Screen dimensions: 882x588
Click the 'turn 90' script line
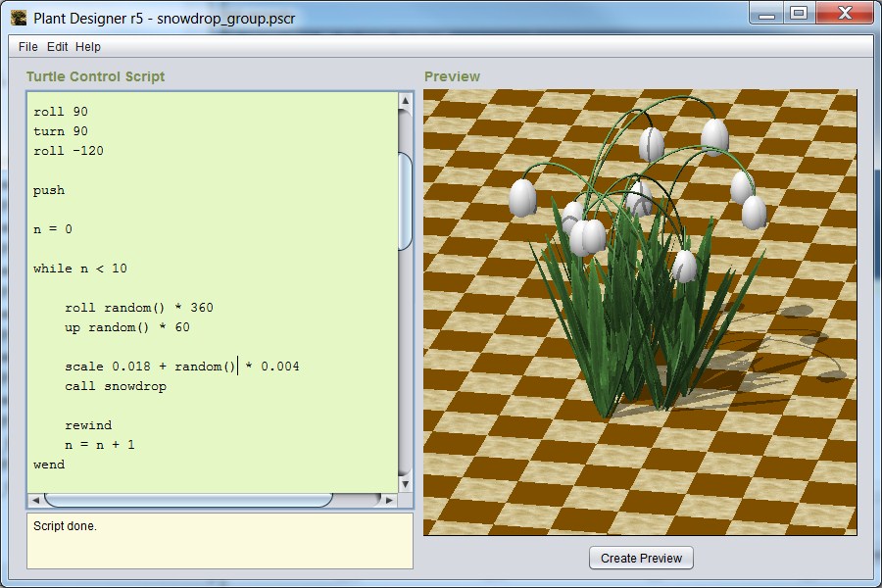[x=60, y=131]
